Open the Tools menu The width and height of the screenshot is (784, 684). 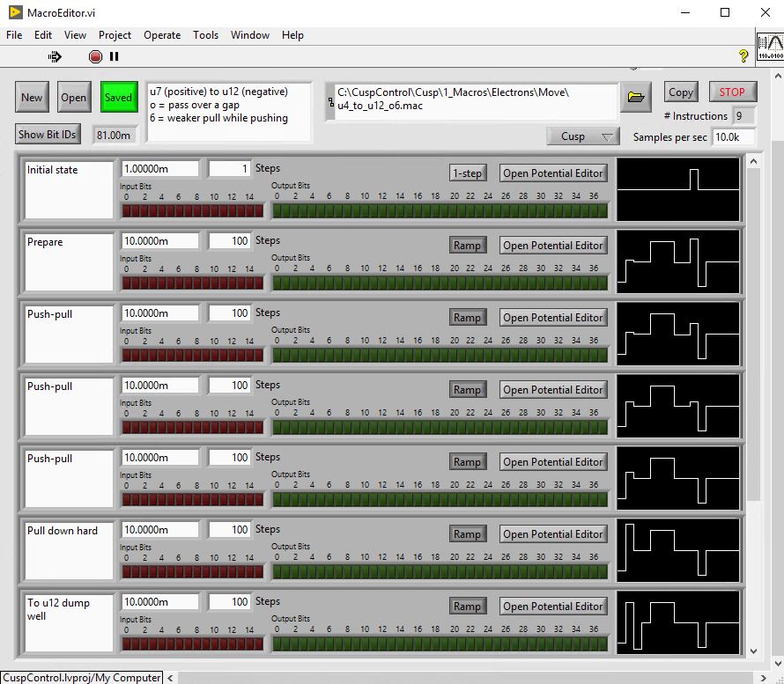point(205,35)
